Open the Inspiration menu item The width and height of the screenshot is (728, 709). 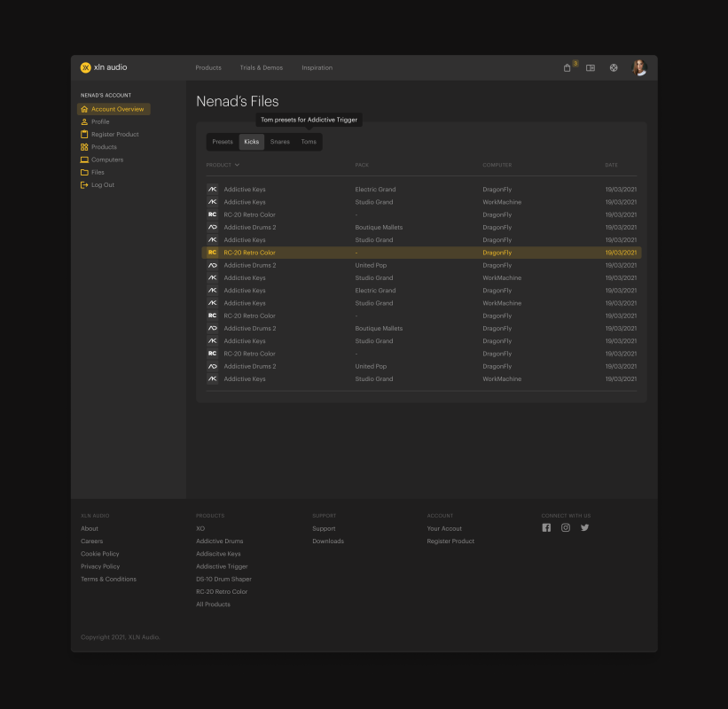[x=317, y=68]
